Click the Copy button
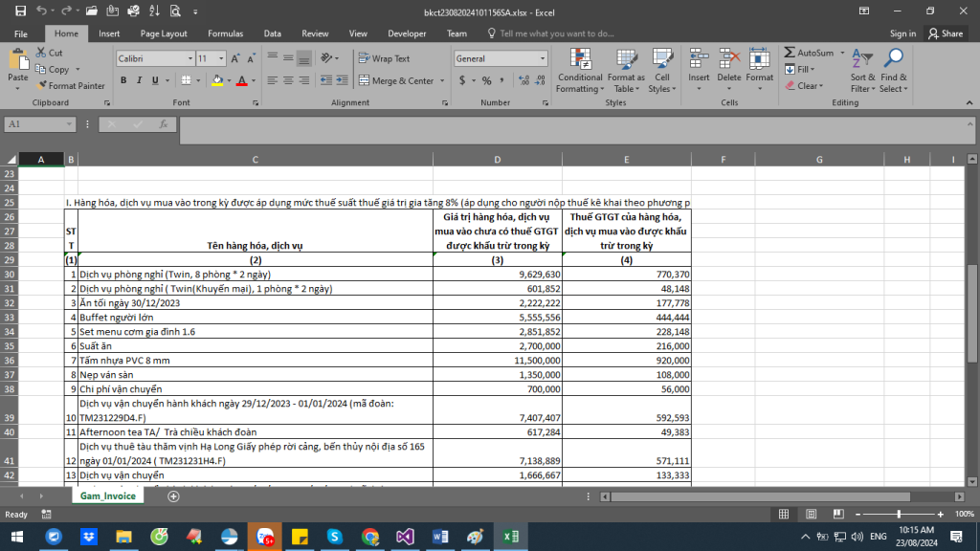 53,69
